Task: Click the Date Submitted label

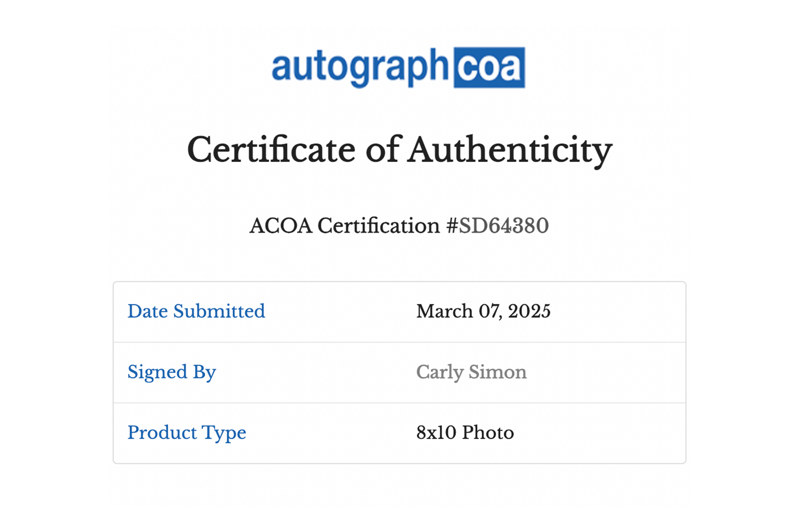Action: (x=196, y=311)
